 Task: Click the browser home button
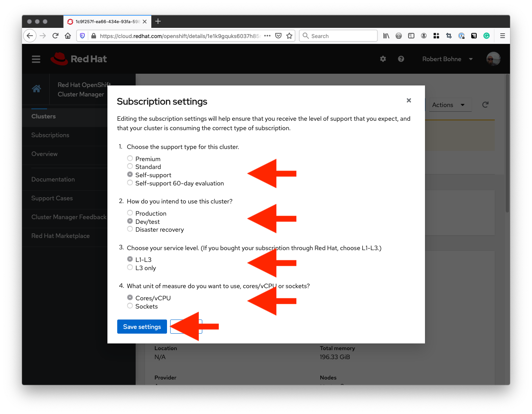[68, 36]
